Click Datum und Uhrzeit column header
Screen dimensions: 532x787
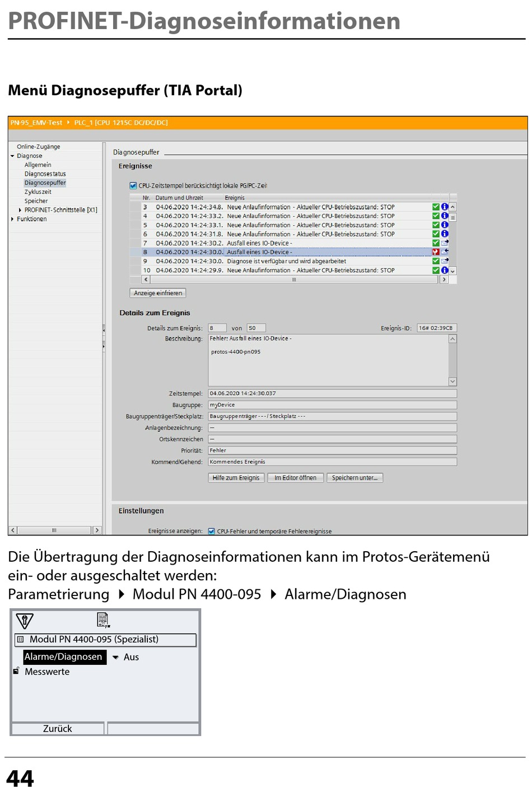[x=179, y=198]
